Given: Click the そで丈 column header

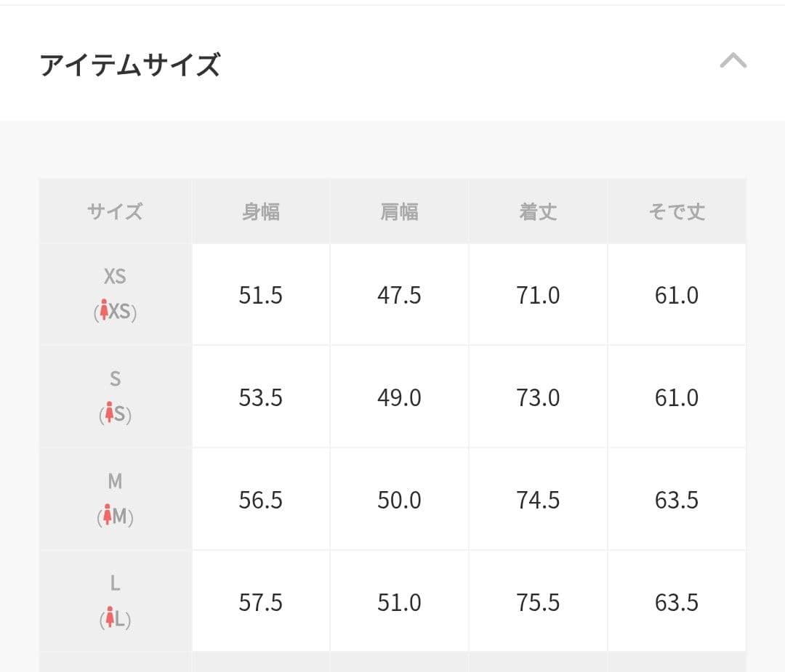Looking at the screenshot, I should 677,211.
